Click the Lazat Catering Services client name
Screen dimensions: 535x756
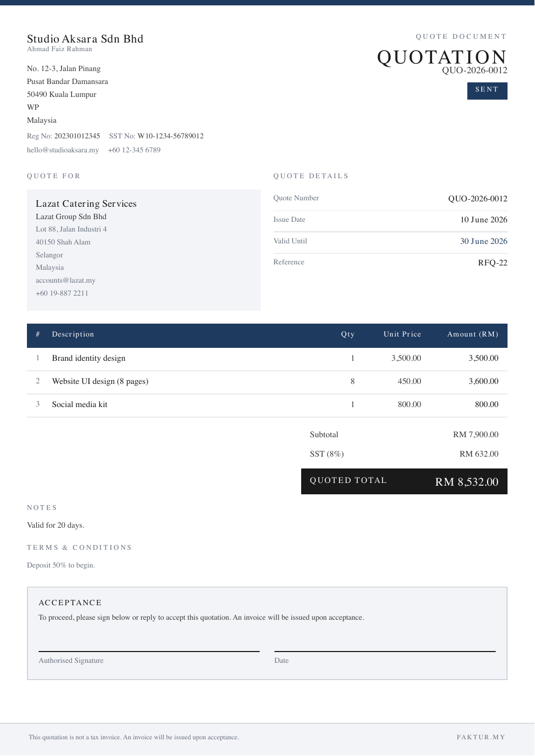click(86, 204)
